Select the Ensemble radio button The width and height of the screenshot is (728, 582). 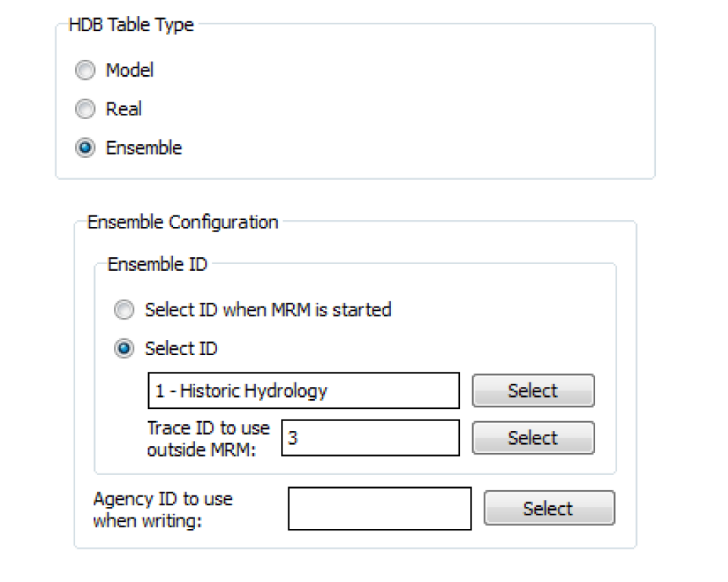point(85,148)
